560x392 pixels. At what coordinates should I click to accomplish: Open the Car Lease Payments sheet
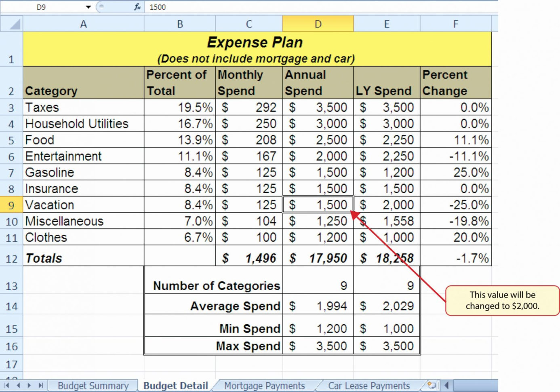368,386
